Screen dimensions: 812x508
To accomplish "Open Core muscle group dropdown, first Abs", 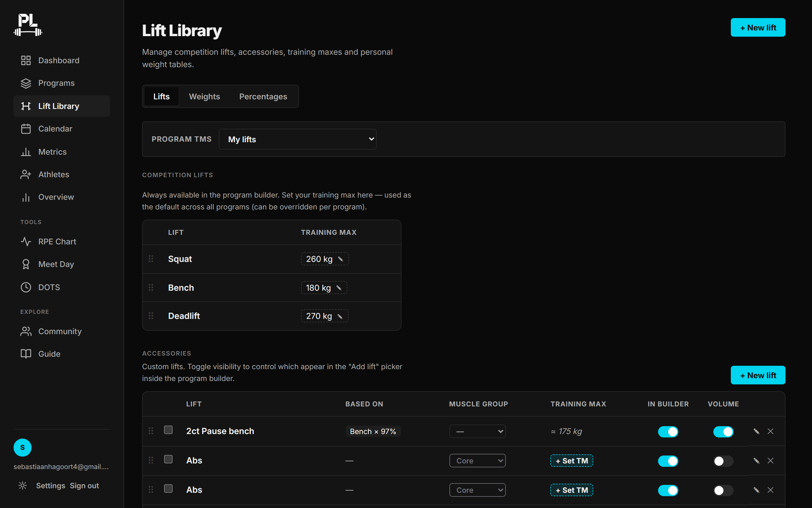I will coord(477,461).
